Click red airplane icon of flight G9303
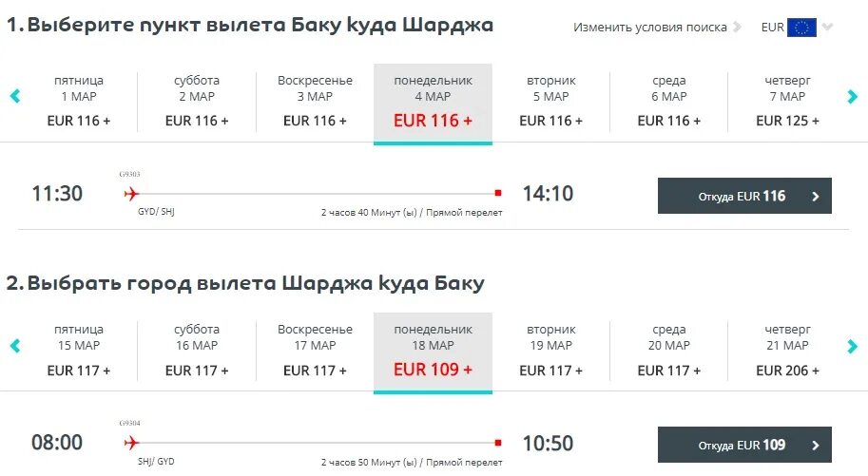 (x=131, y=194)
